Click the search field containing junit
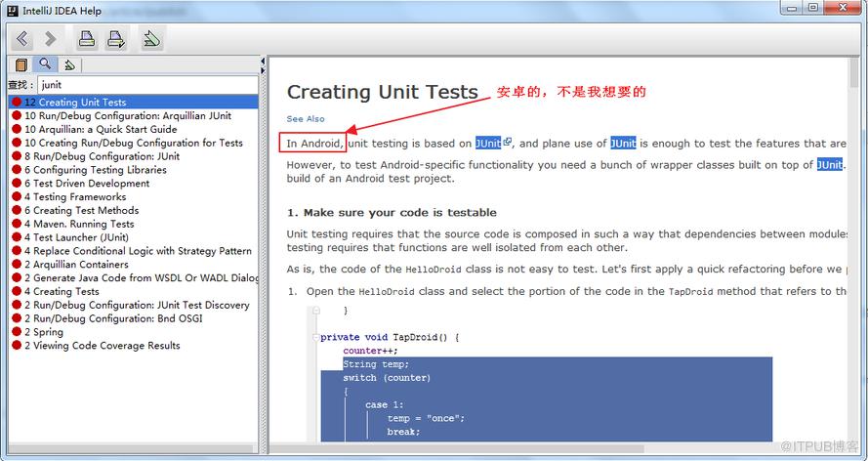 pyautogui.click(x=147, y=85)
